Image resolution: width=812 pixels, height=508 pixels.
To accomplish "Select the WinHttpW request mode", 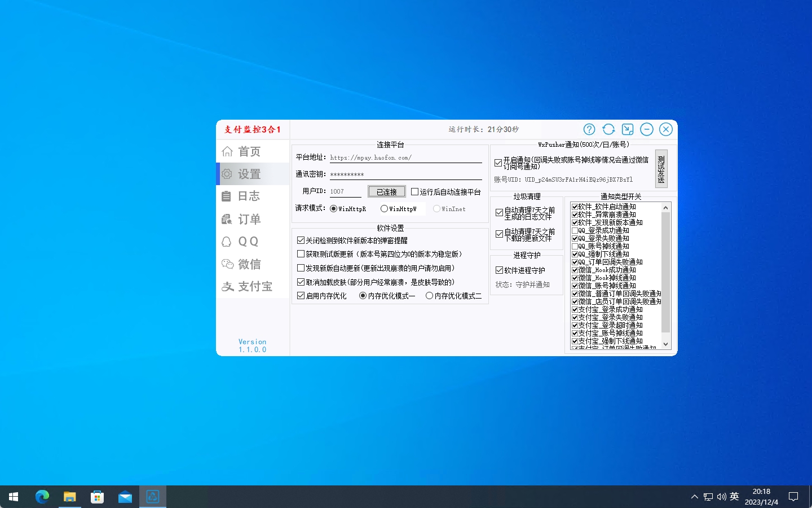I will tap(384, 209).
